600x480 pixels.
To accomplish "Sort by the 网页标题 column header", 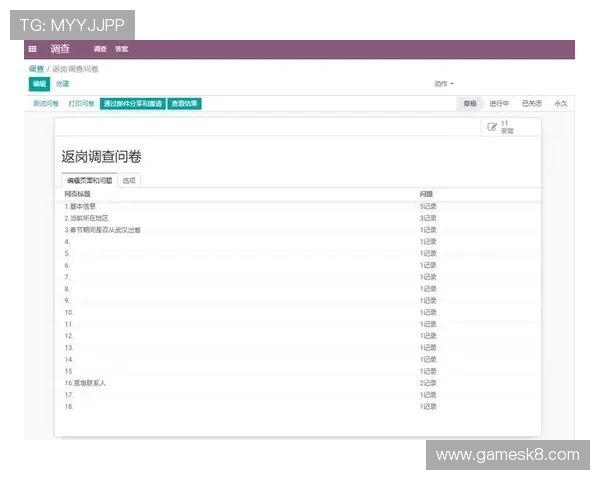I will (x=77, y=194).
